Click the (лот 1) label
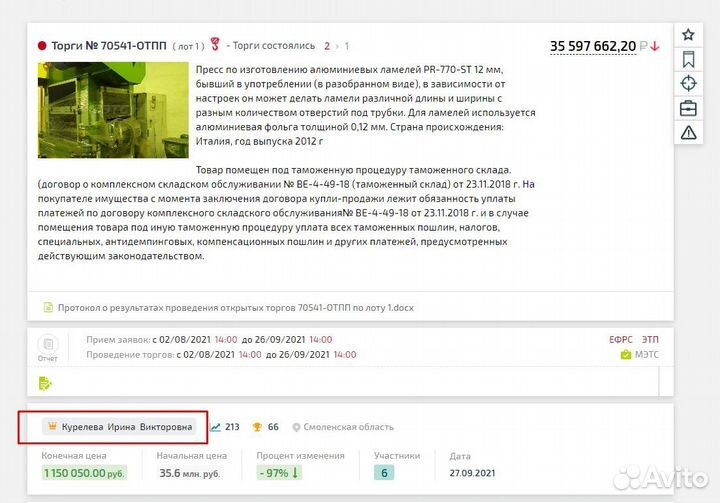 (x=188, y=46)
